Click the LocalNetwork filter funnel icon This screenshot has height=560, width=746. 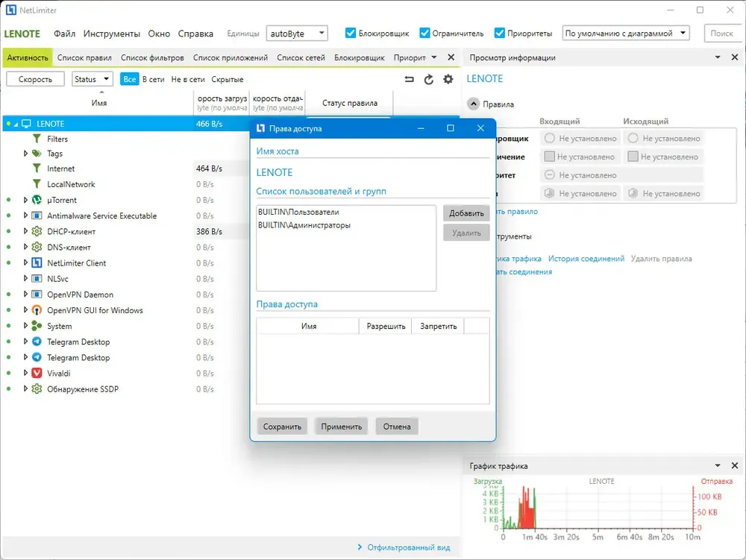37,184
